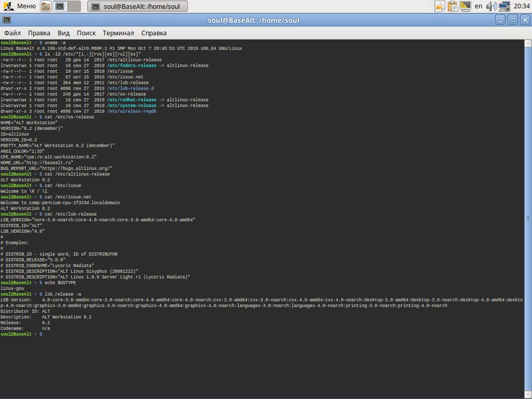
Task: Switch to the empty second workspace
Action: click(x=74, y=6)
